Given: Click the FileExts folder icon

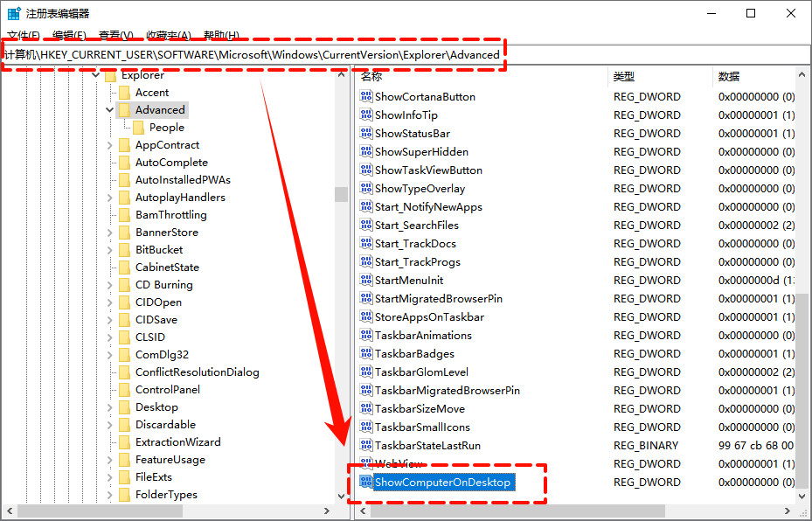Looking at the screenshot, I should [x=124, y=477].
